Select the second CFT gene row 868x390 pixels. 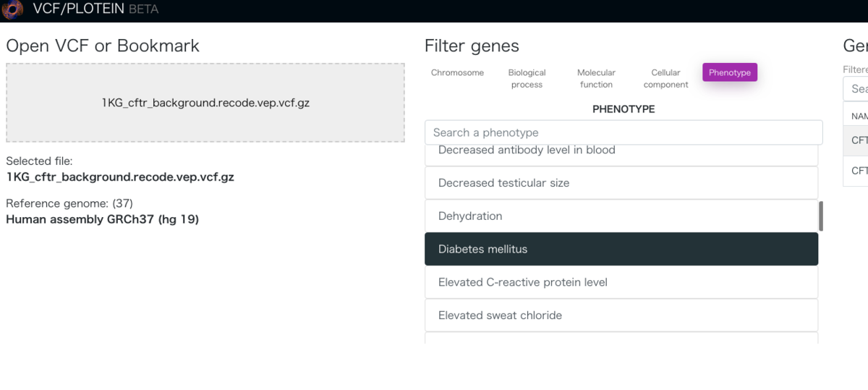pos(856,171)
